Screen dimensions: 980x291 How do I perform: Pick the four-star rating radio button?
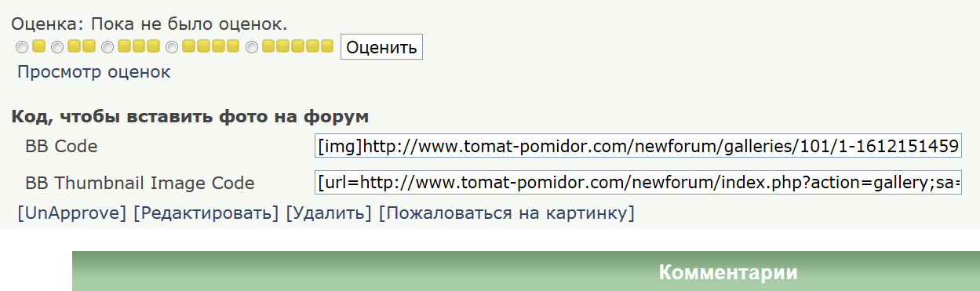172,47
